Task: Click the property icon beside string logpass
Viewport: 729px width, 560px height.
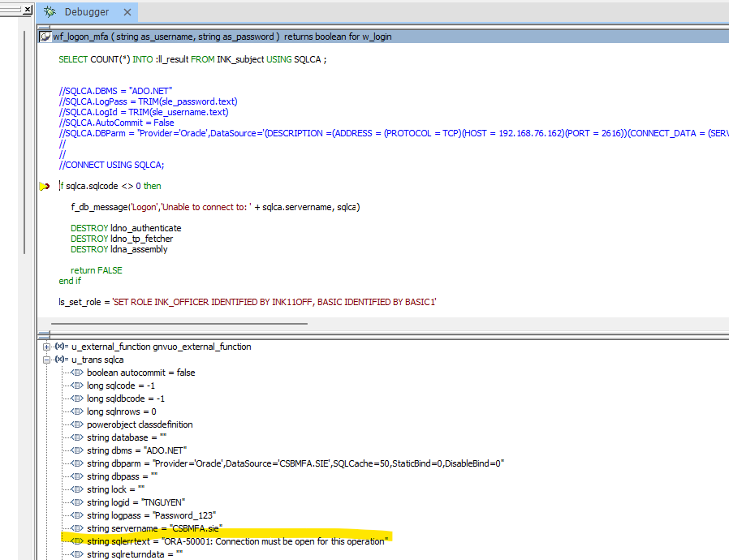Action: (77, 516)
